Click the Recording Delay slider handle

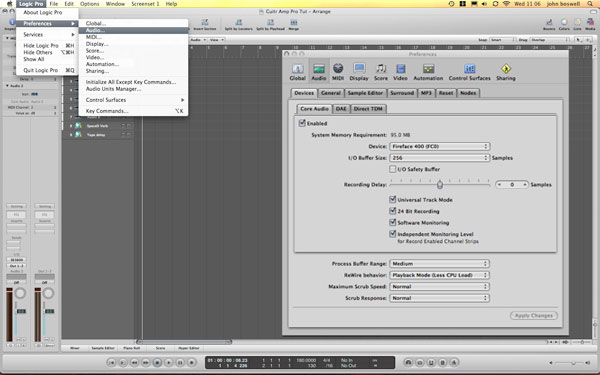440,185
